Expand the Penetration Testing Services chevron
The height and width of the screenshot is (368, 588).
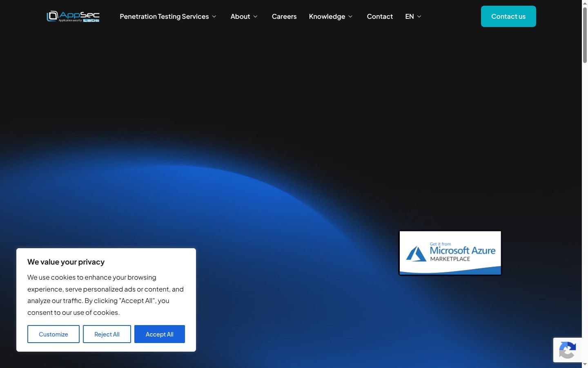click(x=214, y=16)
